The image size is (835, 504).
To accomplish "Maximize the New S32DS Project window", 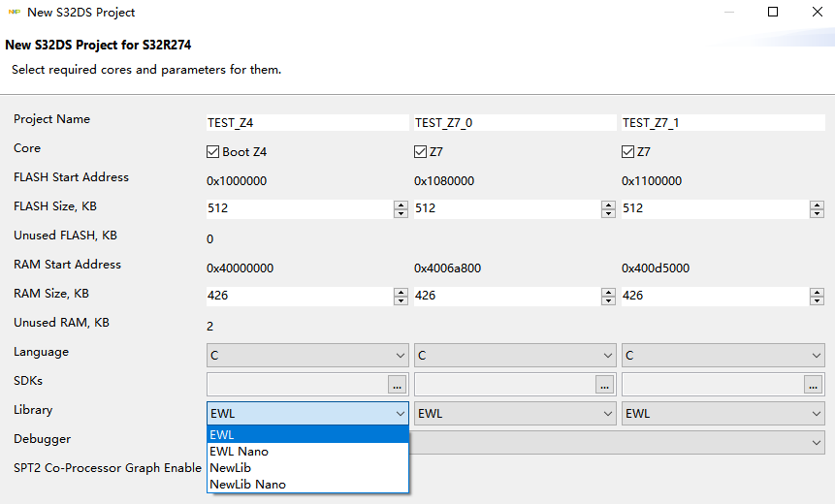I will click(x=773, y=13).
